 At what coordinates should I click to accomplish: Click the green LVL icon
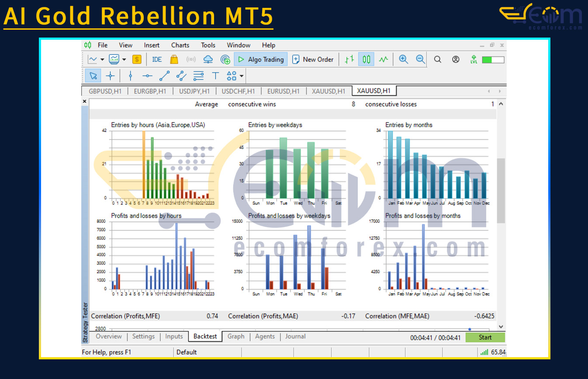tap(474, 59)
